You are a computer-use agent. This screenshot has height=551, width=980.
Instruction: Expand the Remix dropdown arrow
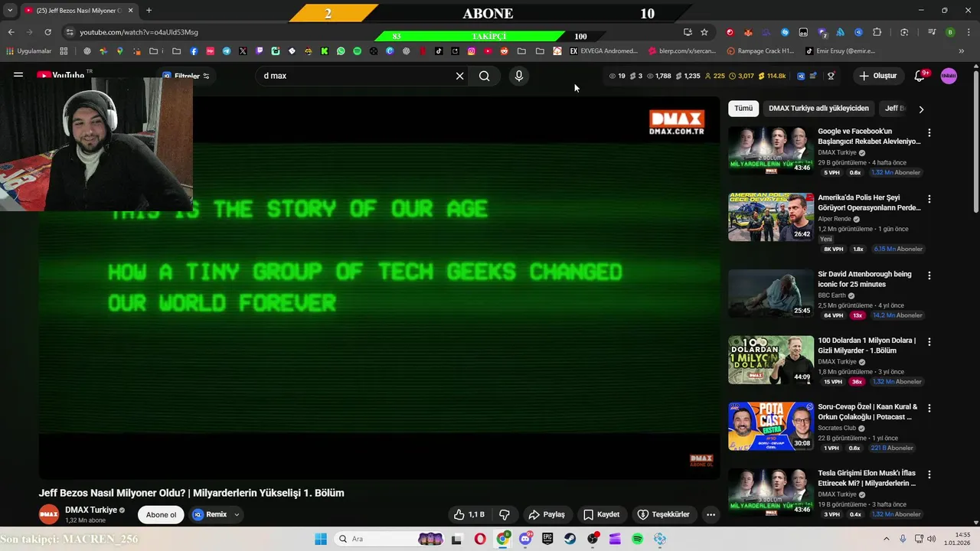[x=237, y=514]
